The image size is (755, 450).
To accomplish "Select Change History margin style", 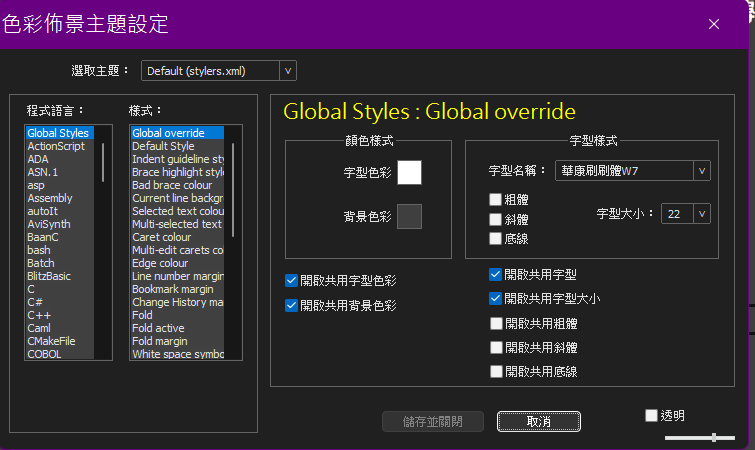I will [177, 302].
